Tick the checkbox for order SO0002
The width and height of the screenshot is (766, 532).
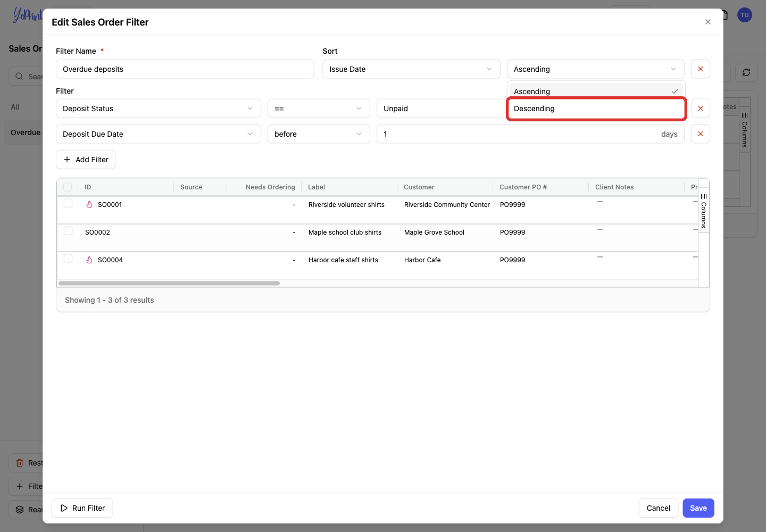(68, 231)
